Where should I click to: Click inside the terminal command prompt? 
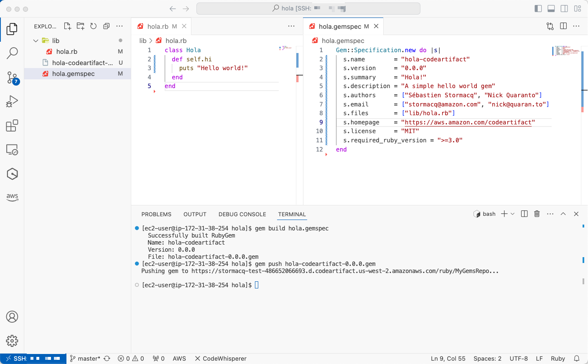256,285
